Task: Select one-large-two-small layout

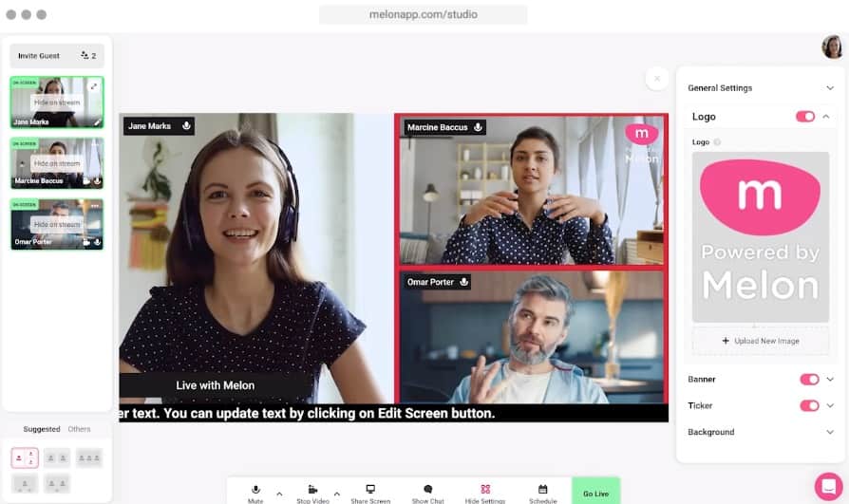Action: pyautogui.click(x=25, y=458)
